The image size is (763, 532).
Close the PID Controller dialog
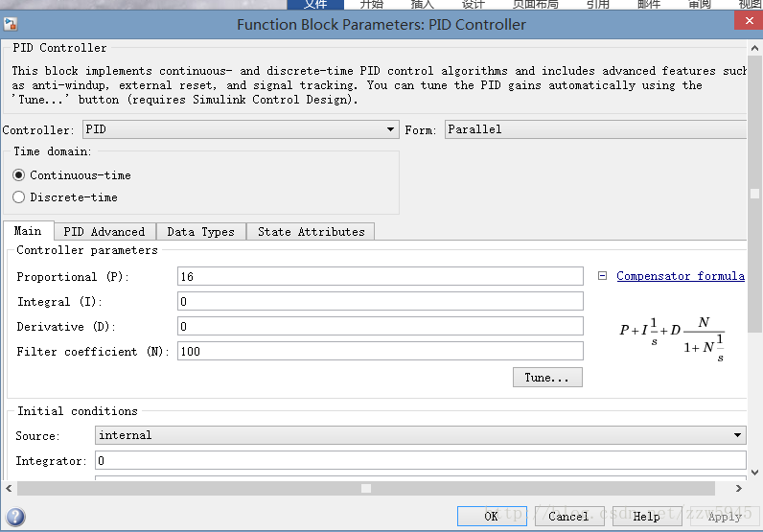[x=749, y=20]
